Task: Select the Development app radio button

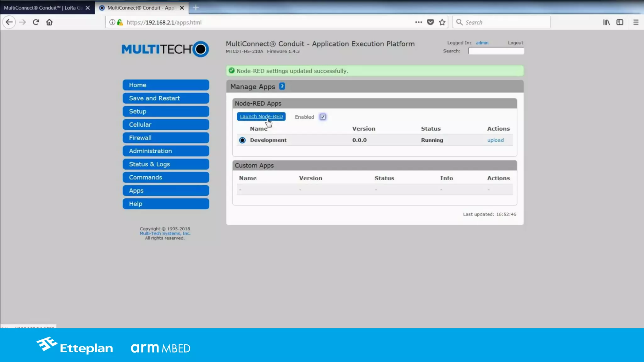Action: tap(242, 140)
